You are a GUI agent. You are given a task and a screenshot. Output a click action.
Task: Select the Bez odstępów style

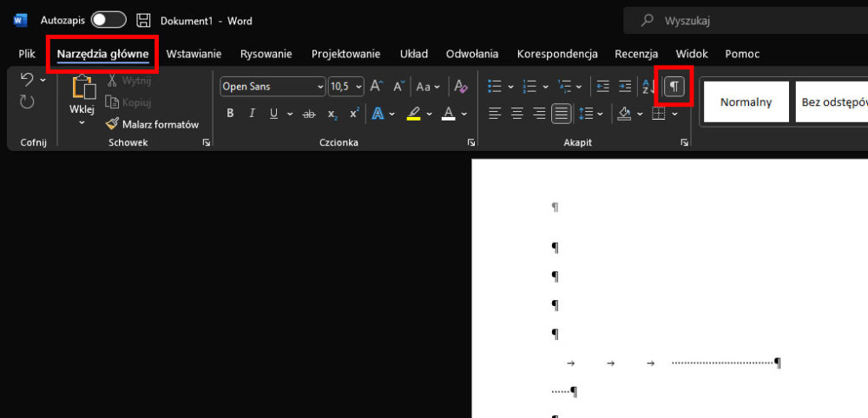832,101
